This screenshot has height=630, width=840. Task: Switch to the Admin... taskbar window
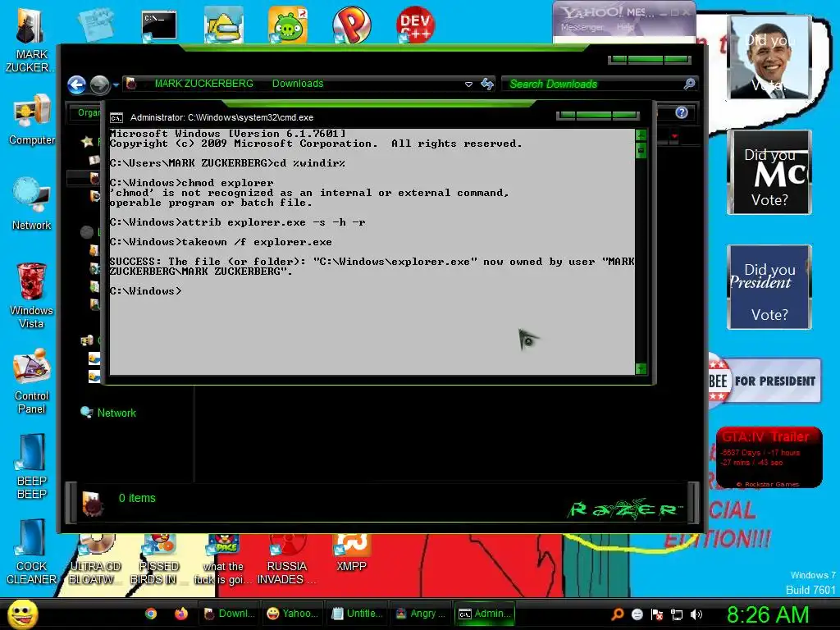485,614
